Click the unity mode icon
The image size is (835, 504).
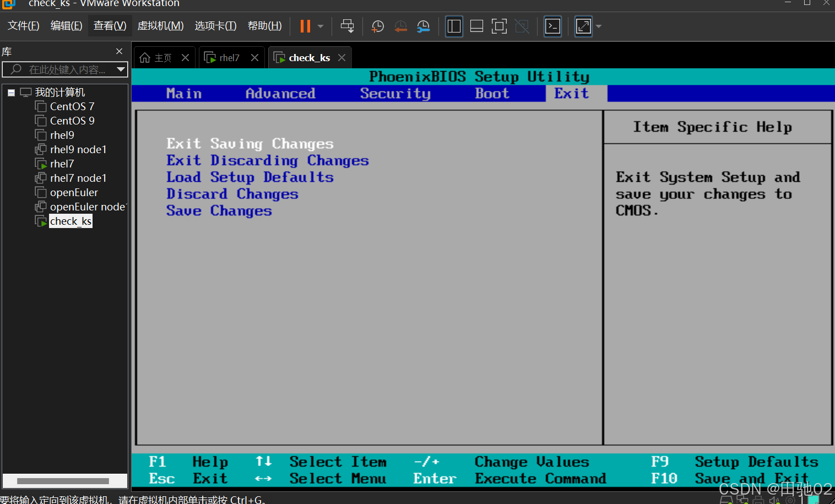point(522,26)
